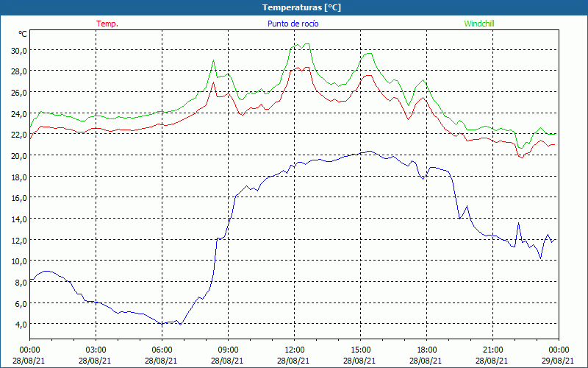
Task: Click the 15:00 time label on the x-axis
Action: pyautogui.click(x=360, y=350)
